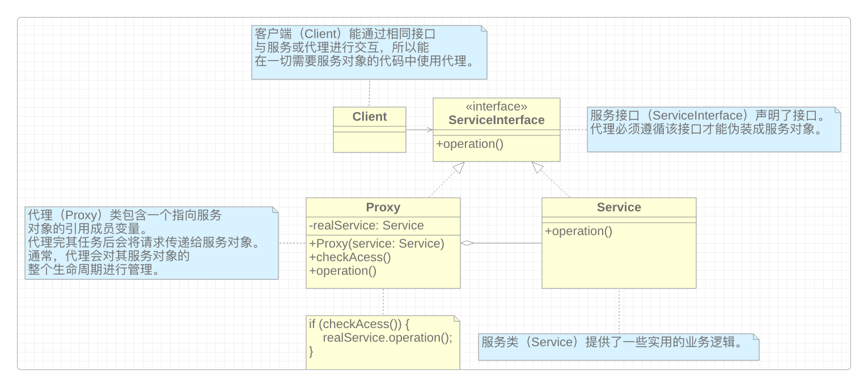Viewport: 868px width, 387px height.
Task: Select realService.operation(); code line
Action: 388,338
